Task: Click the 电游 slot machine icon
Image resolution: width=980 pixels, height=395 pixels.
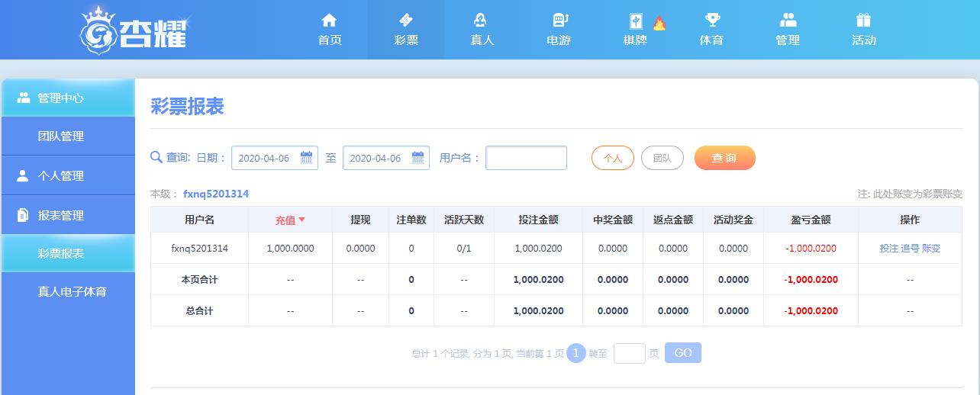Action: pos(559,20)
